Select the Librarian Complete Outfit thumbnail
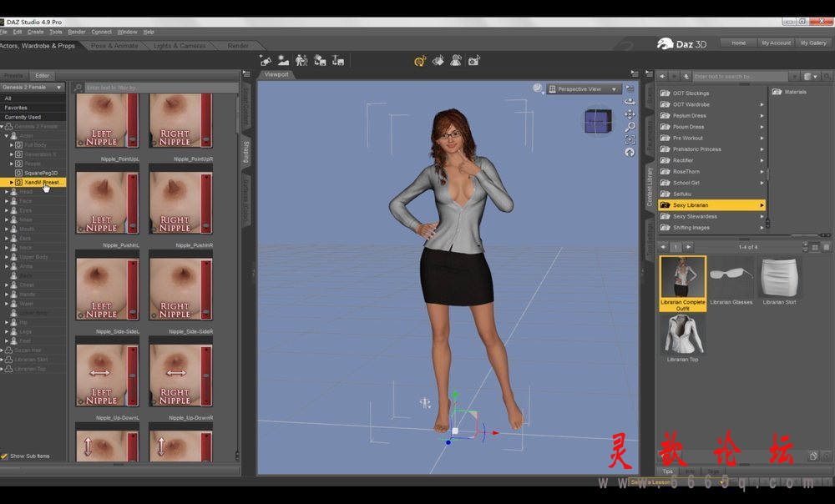The width and height of the screenshot is (835, 504). pos(683,283)
